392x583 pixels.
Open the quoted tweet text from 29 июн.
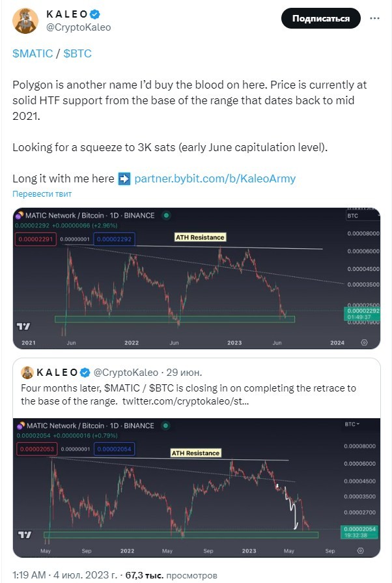click(x=188, y=395)
